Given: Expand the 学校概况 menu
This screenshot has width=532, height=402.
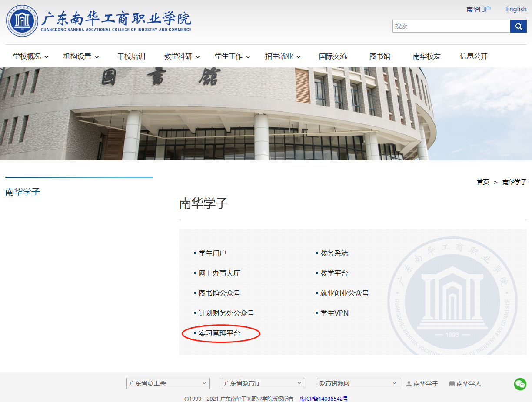Looking at the screenshot, I should (x=31, y=56).
